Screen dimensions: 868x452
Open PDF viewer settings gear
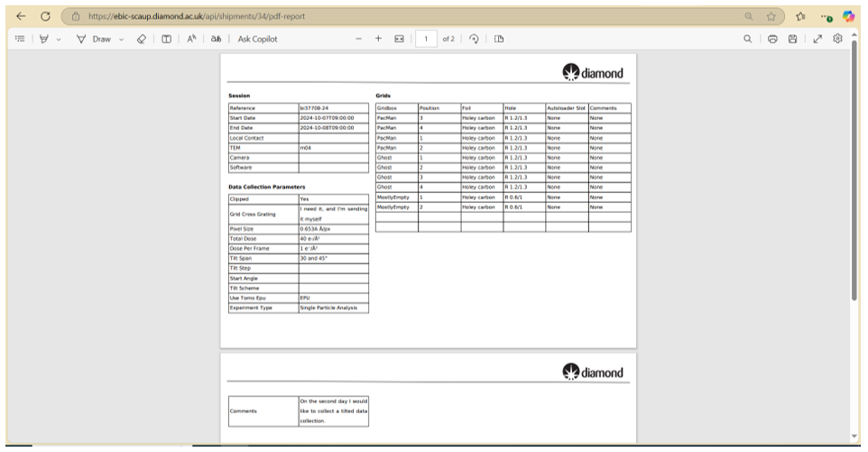click(x=837, y=39)
